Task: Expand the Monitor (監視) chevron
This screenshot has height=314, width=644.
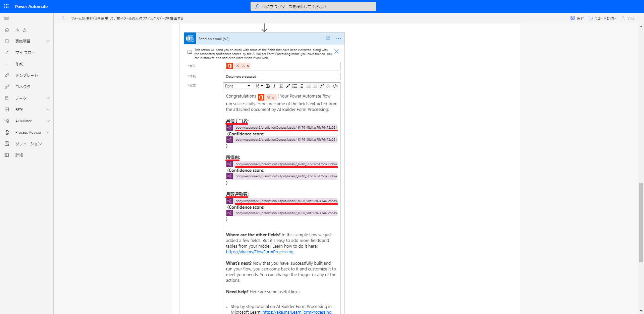Action: coord(48,110)
